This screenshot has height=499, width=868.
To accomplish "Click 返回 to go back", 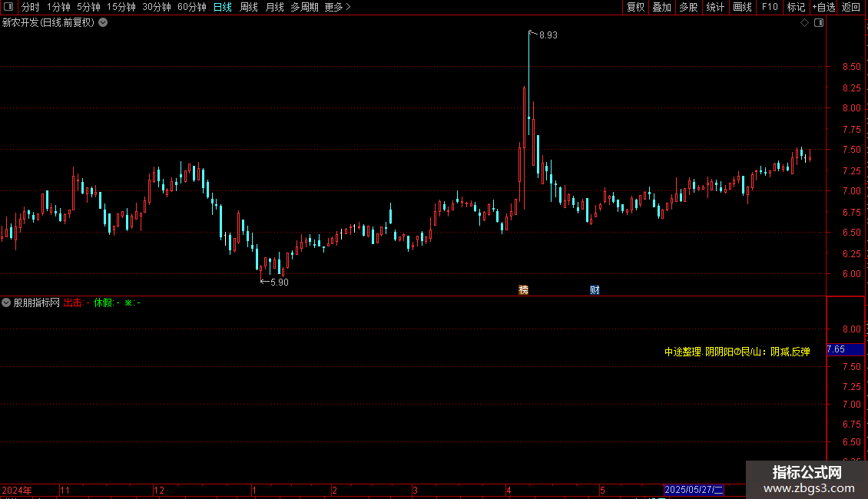I will coord(851,7).
